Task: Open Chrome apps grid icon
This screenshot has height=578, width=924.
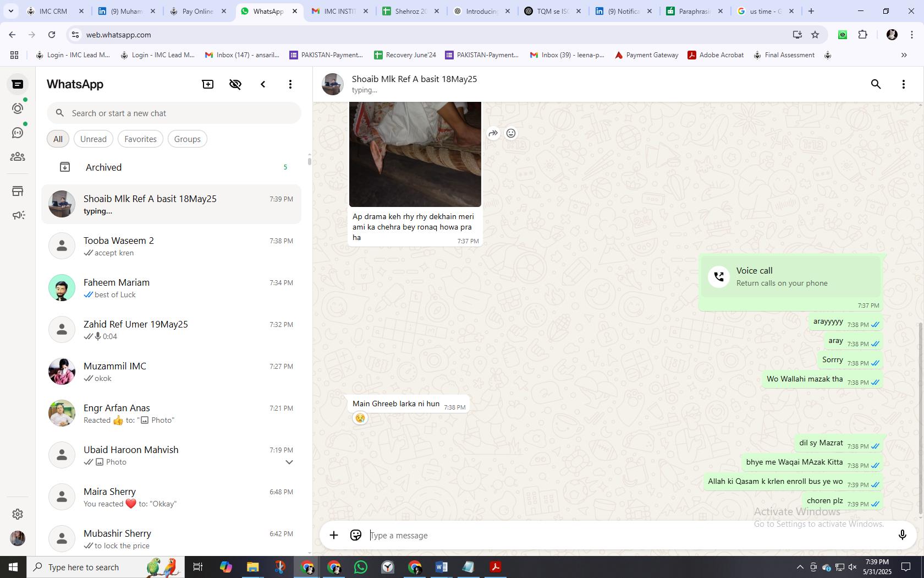Action: pyautogui.click(x=14, y=55)
